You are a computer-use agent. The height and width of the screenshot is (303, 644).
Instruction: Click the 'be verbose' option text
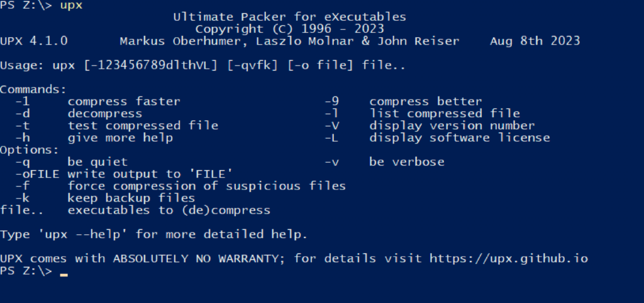coord(406,162)
